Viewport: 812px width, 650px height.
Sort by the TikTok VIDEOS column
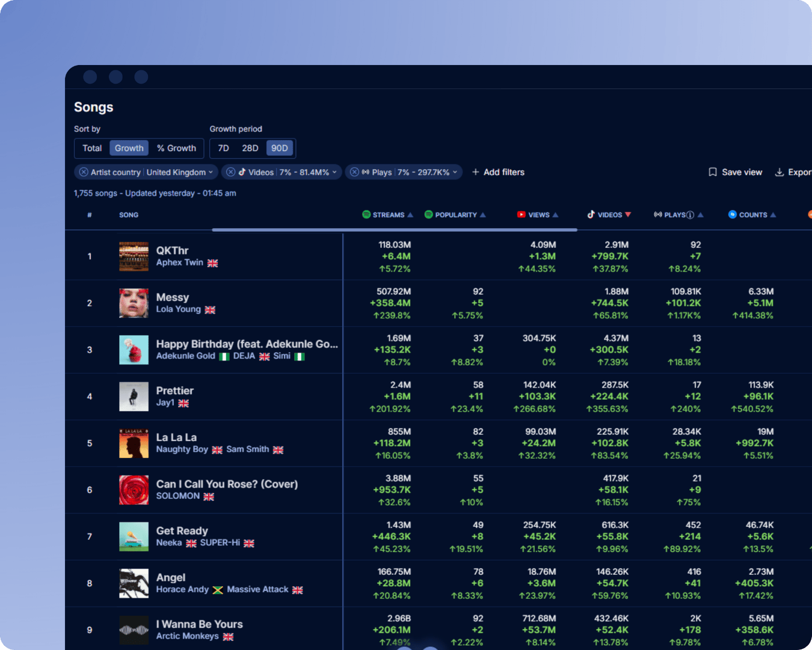tap(609, 215)
